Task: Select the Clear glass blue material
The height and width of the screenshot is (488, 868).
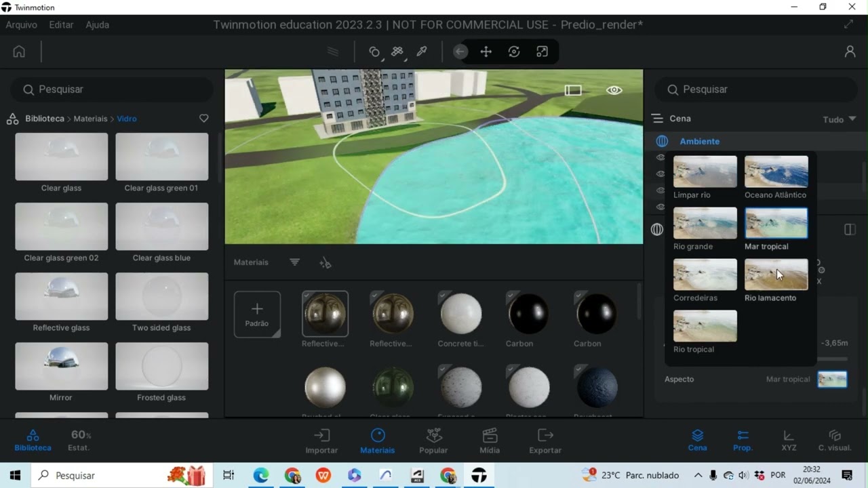Action: click(x=161, y=226)
